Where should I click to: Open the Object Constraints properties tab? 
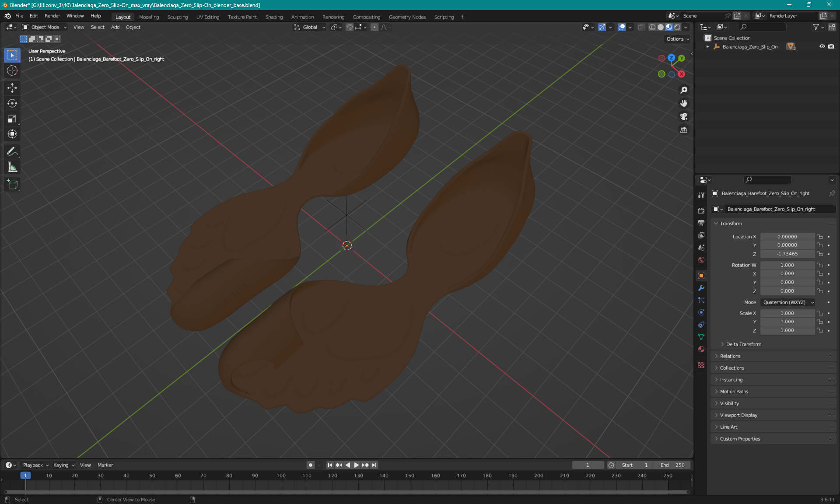tap(701, 325)
